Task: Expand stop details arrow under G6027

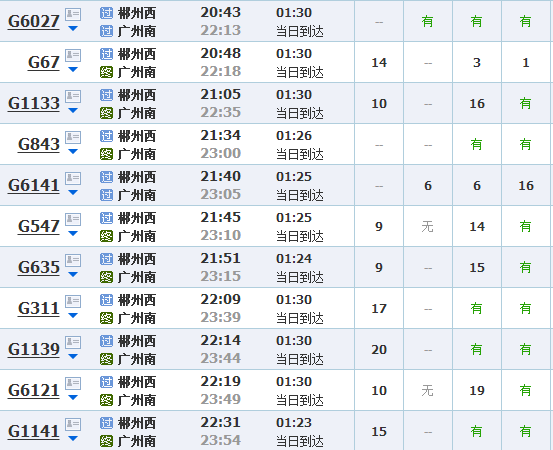Action: coord(73,29)
